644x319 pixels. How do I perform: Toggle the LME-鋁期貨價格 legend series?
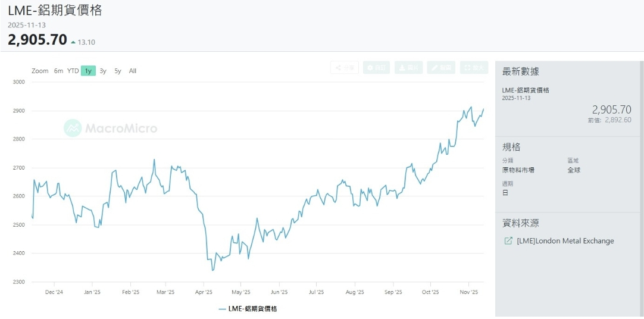[253, 309]
